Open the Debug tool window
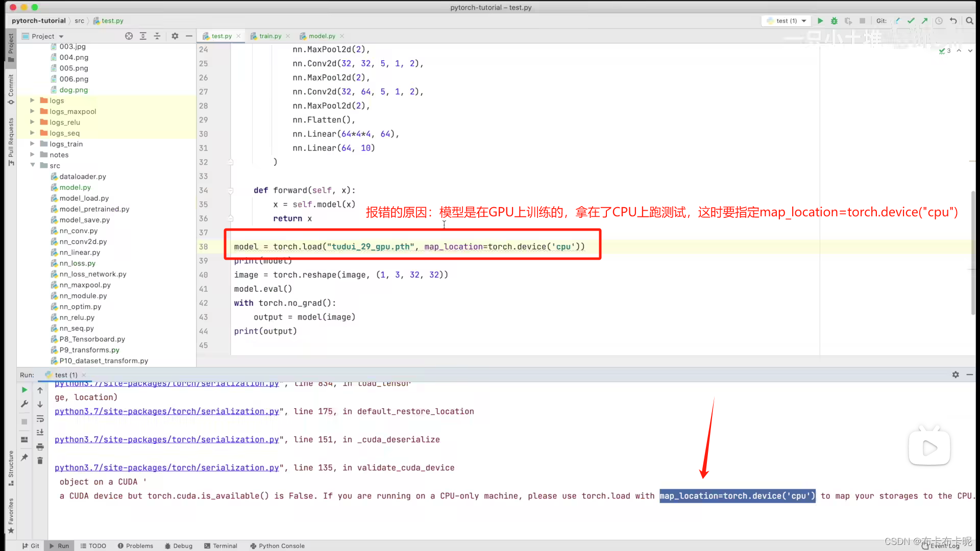 [x=179, y=545]
